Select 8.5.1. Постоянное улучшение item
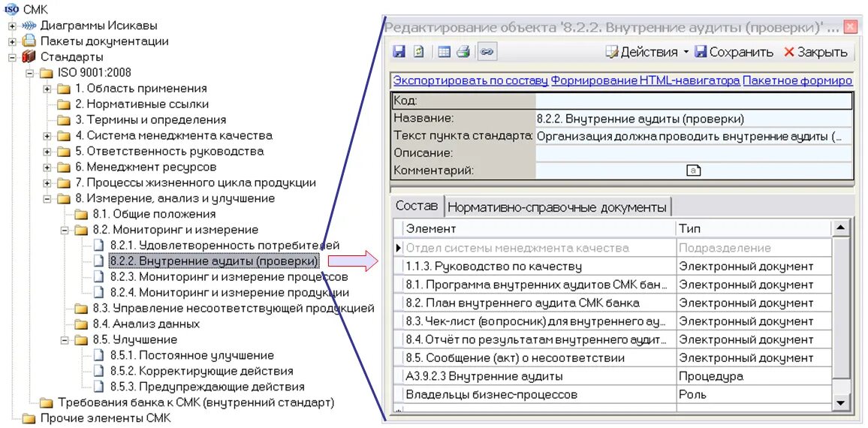The image size is (868, 428). (191, 355)
